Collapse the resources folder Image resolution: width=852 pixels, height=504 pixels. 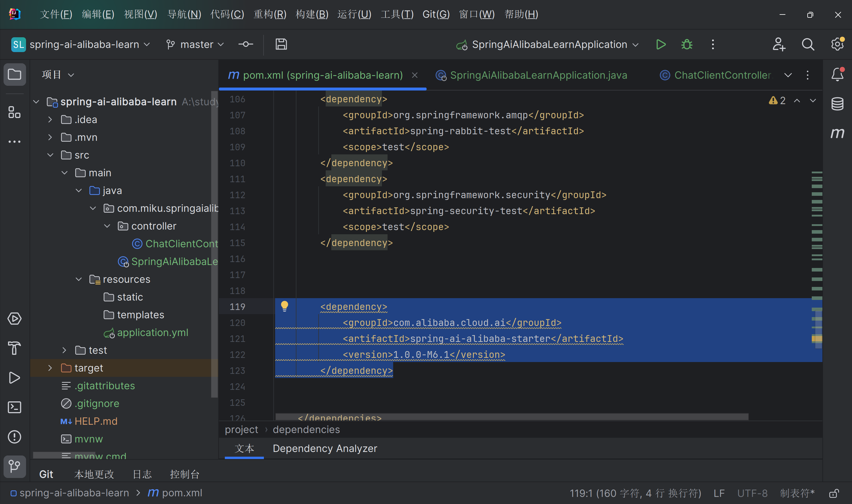tap(78, 279)
